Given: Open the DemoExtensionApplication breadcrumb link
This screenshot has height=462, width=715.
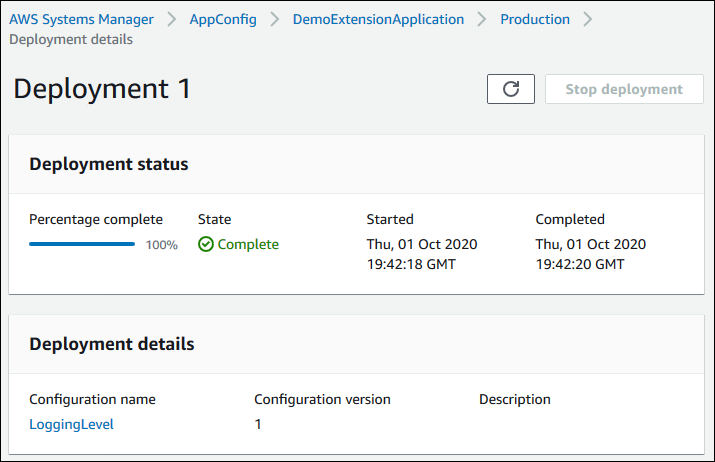Looking at the screenshot, I should [378, 19].
